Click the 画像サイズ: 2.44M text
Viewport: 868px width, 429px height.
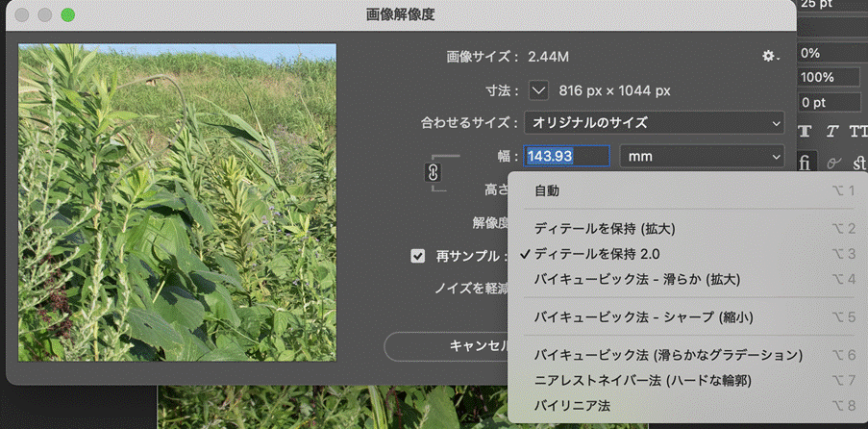[x=508, y=57]
